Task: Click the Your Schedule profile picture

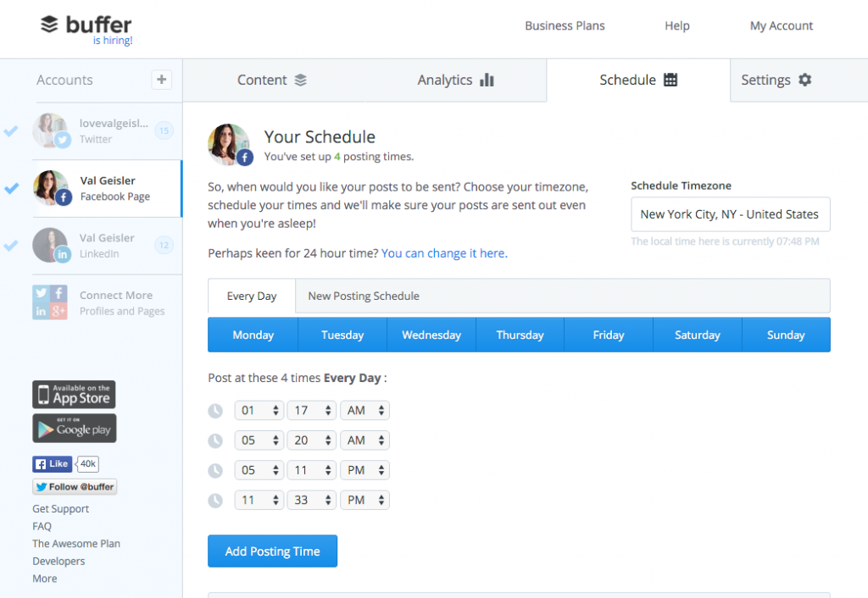Action: 229,144
